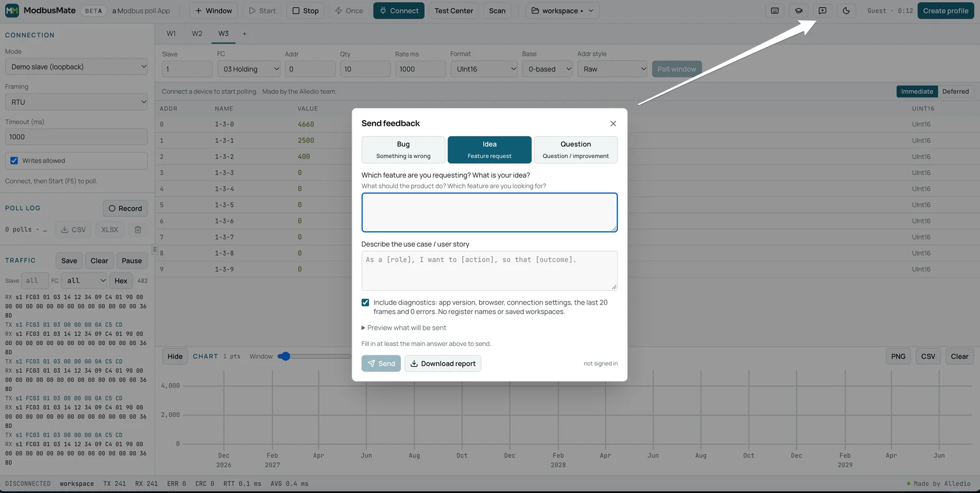Viewport: 980px width, 493px height.
Task: Export poll log as CSV
Action: coord(73,230)
